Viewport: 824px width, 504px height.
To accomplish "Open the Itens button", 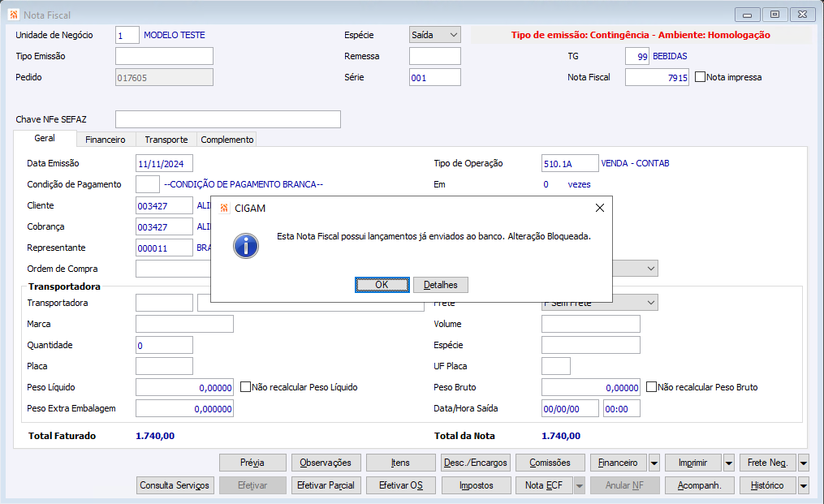I will (400, 463).
